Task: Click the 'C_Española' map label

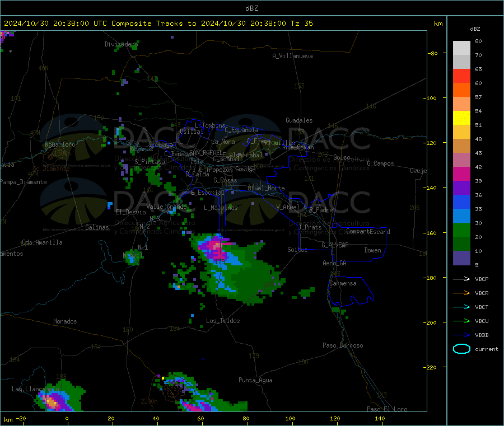Action: coord(241,130)
